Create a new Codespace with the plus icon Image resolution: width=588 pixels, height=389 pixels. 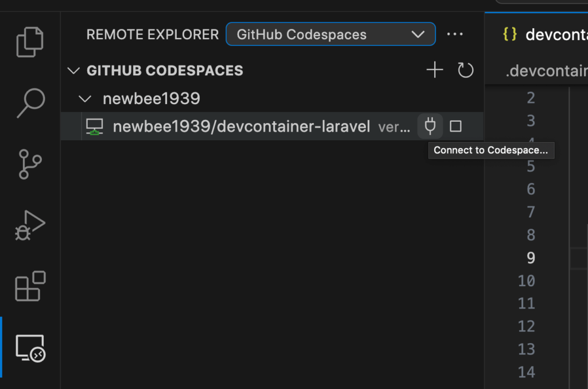pyautogui.click(x=434, y=70)
